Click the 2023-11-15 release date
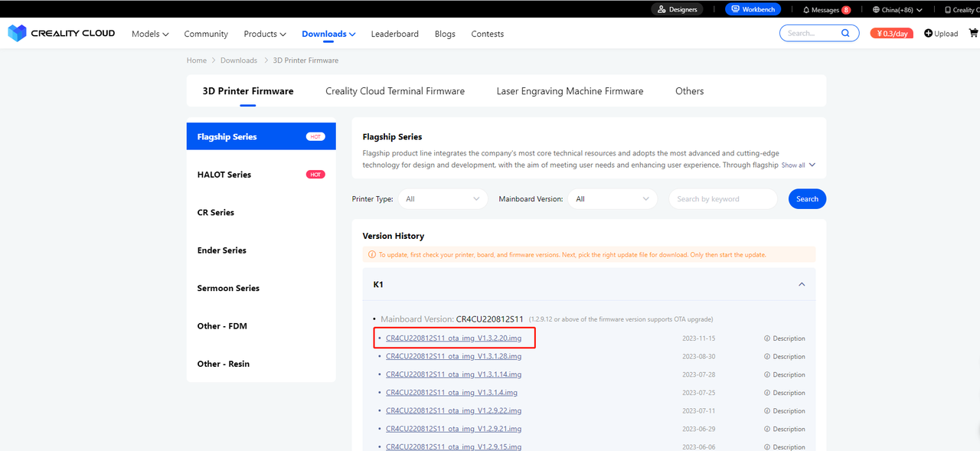Image resolution: width=980 pixels, height=451 pixels. coord(699,338)
